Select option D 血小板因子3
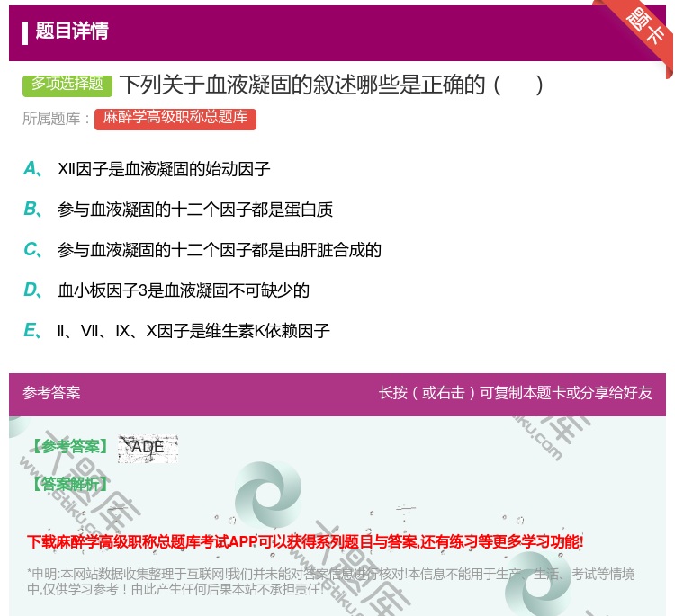The image size is (675, 616). point(184,290)
